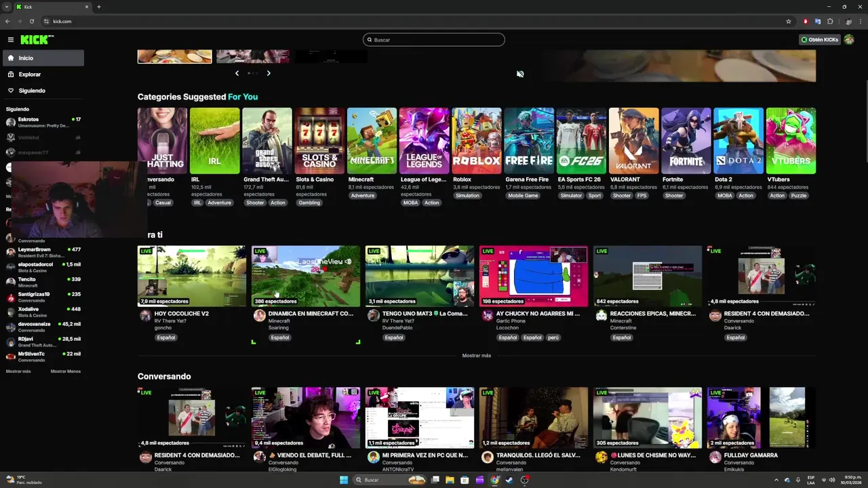The image size is (868, 488).
Task: Open AY CHUCKY NO AGARRES stream thumbnail
Action: coord(534,276)
